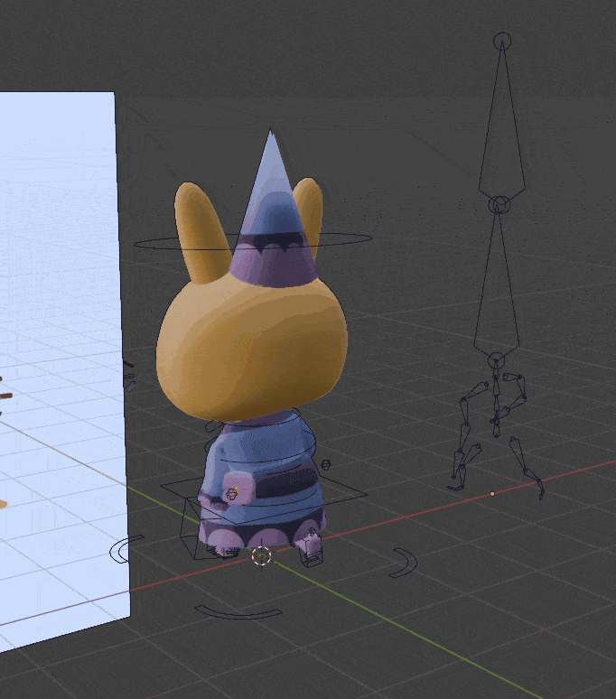
Task: Select the second large armature bone
Action: point(497,283)
